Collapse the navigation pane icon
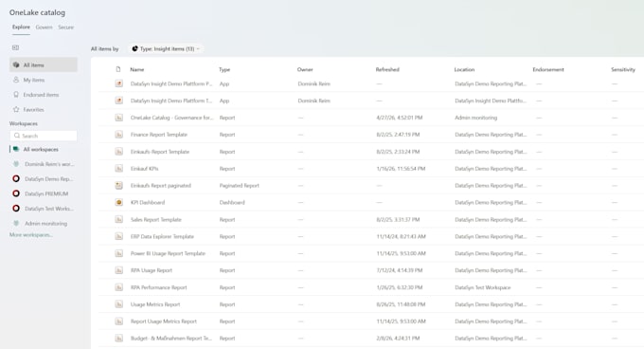This screenshot has width=644, height=349. [x=15, y=47]
